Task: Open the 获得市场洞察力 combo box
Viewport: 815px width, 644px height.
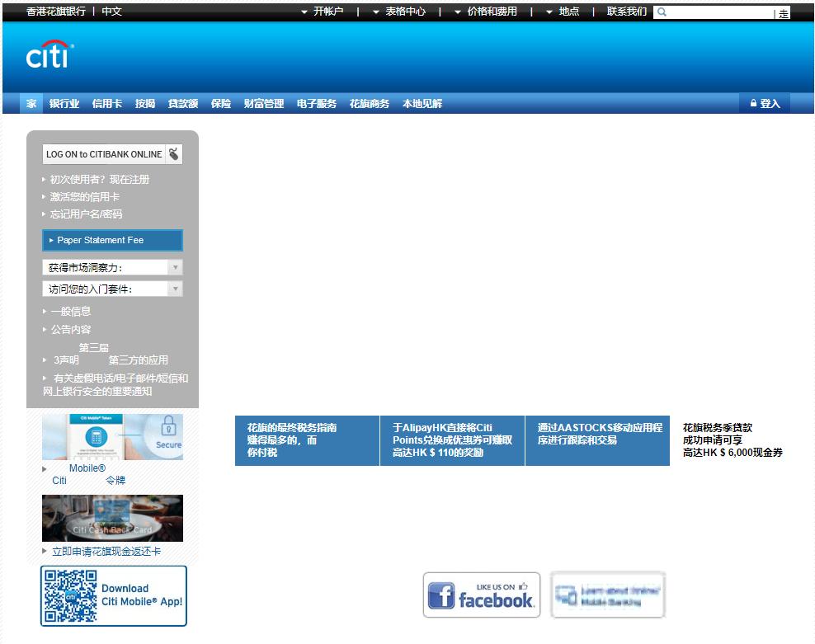Action: click(x=112, y=267)
